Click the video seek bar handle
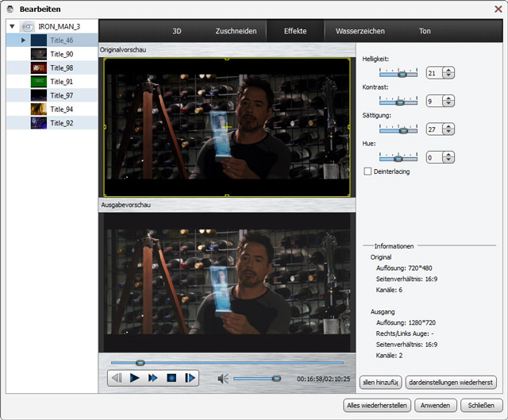This screenshot has width=508, height=420. pyautogui.click(x=140, y=363)
